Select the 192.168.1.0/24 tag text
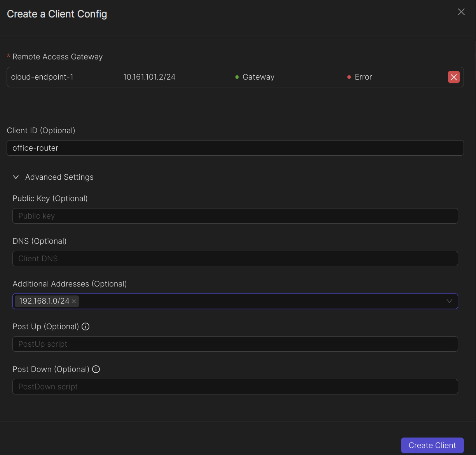Viewport: 476px width, 455px height. (44, 301)
